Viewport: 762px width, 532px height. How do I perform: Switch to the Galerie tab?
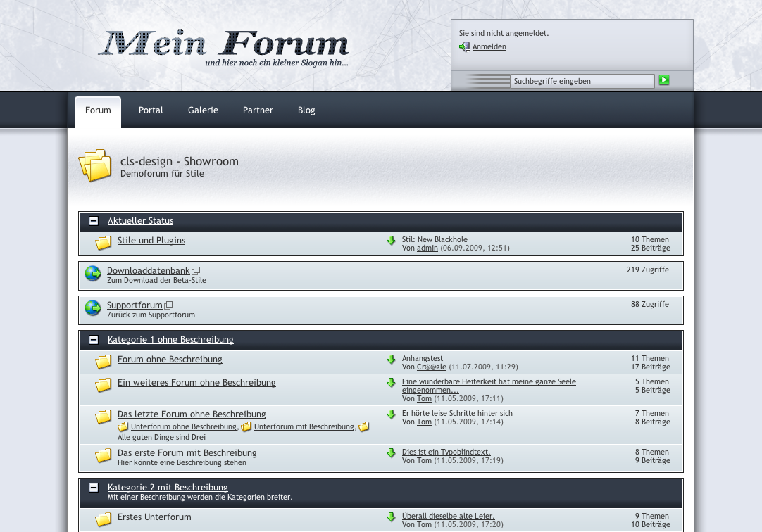(203, 110)
